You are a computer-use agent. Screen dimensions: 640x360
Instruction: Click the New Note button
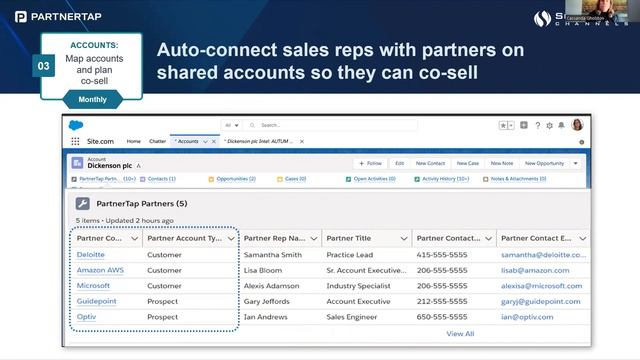pyautogui.click(x=502, y=163)
